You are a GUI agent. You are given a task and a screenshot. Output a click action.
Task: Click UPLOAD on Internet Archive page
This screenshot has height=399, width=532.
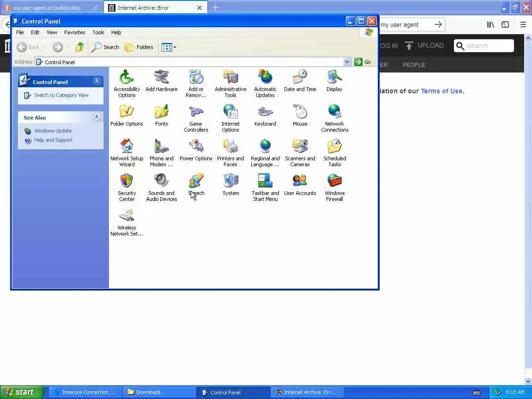pos(424,45)
